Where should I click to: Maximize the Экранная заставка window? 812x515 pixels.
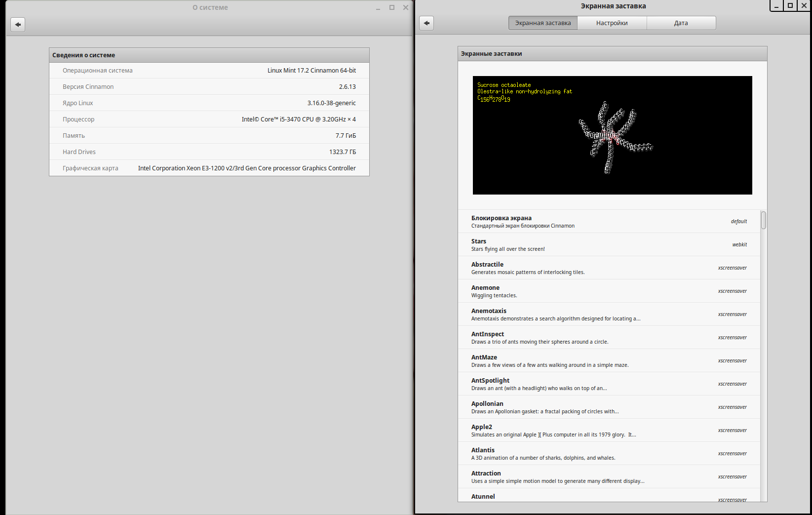click(790, 6)
